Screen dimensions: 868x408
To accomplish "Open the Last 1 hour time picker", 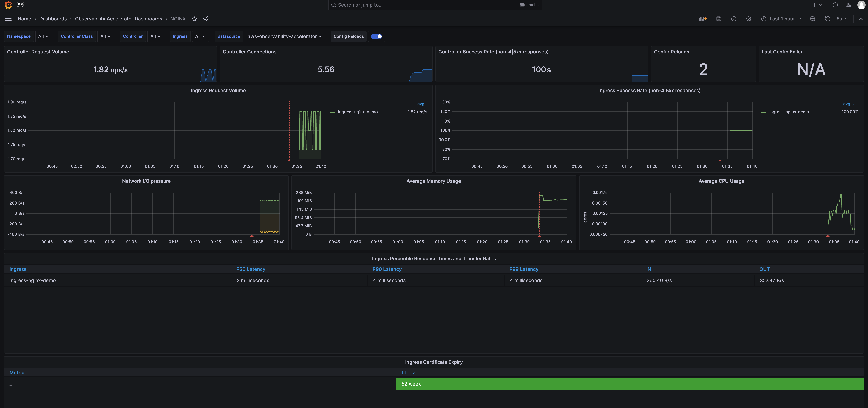I will (782, 19).
